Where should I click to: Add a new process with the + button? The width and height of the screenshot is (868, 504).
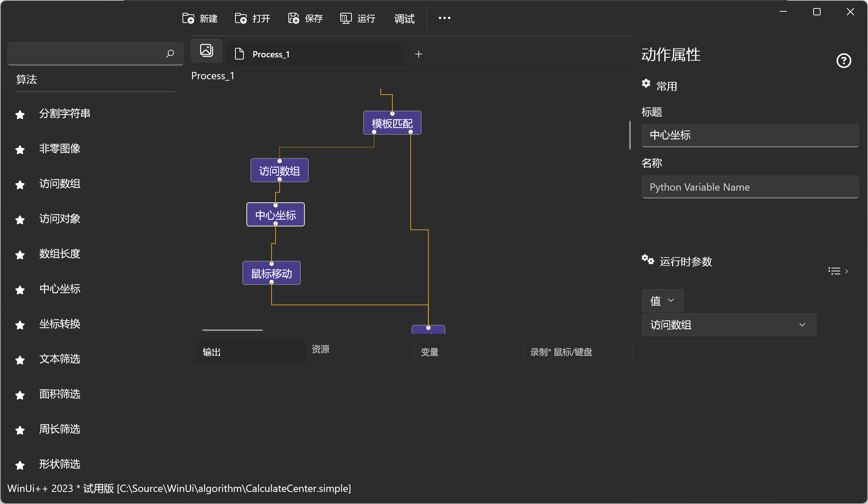pos(419,54)
